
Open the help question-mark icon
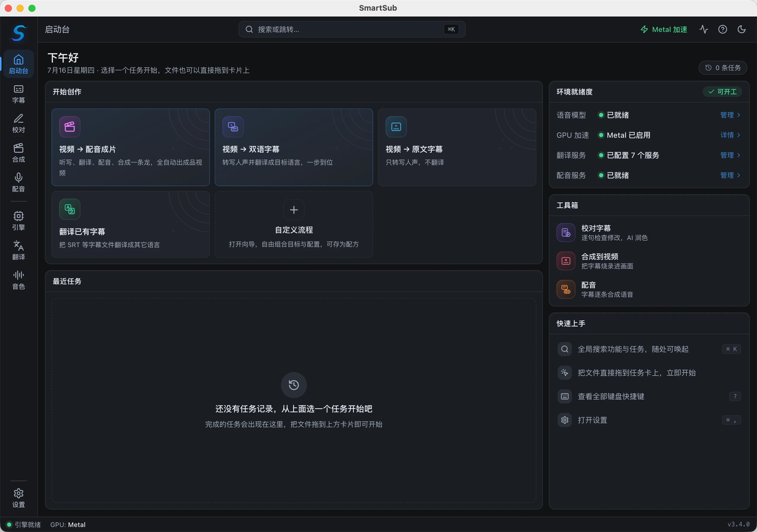pos(722,29)
